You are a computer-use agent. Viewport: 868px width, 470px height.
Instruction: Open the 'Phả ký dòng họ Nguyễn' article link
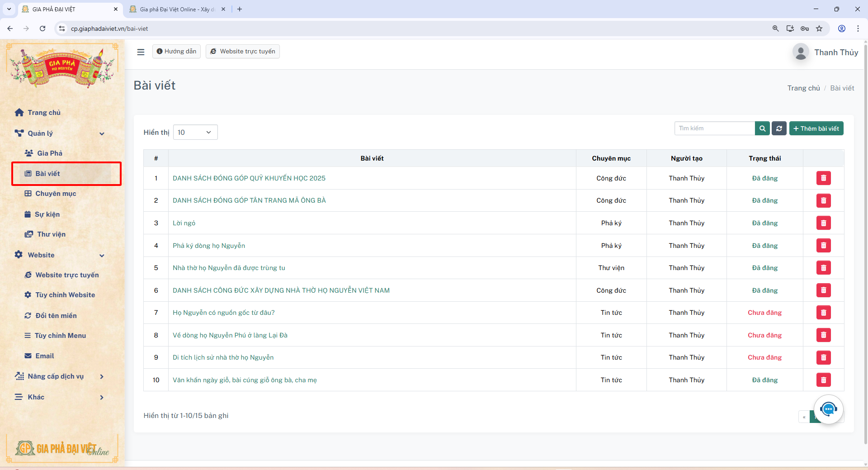209,246
